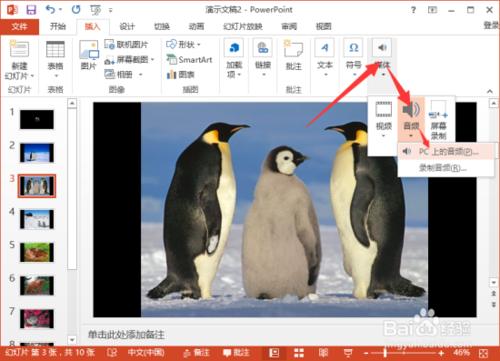The image size is (500, 361).
Task: Open the 形状 shapes gallery
Action: pyautogui.click(x=183, y=44)
